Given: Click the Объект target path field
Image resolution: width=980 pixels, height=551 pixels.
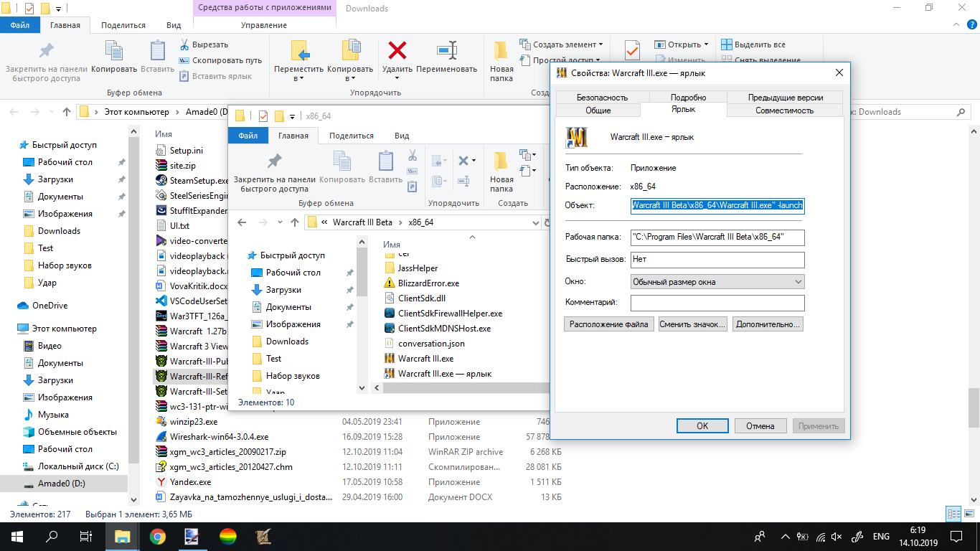Looking at the screenshot, I should tap(717, 206).
